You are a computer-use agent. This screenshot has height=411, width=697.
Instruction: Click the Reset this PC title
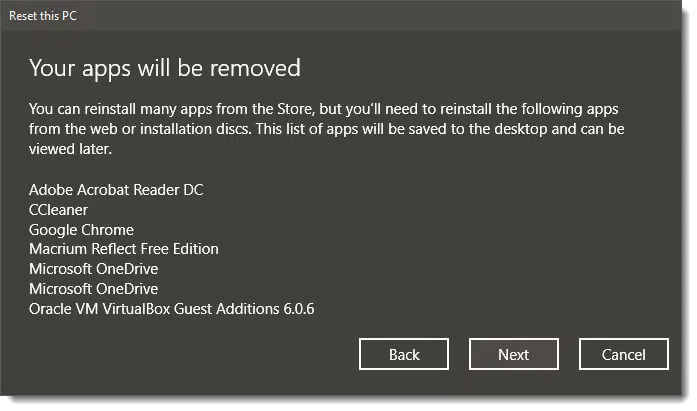pos(43,16)
